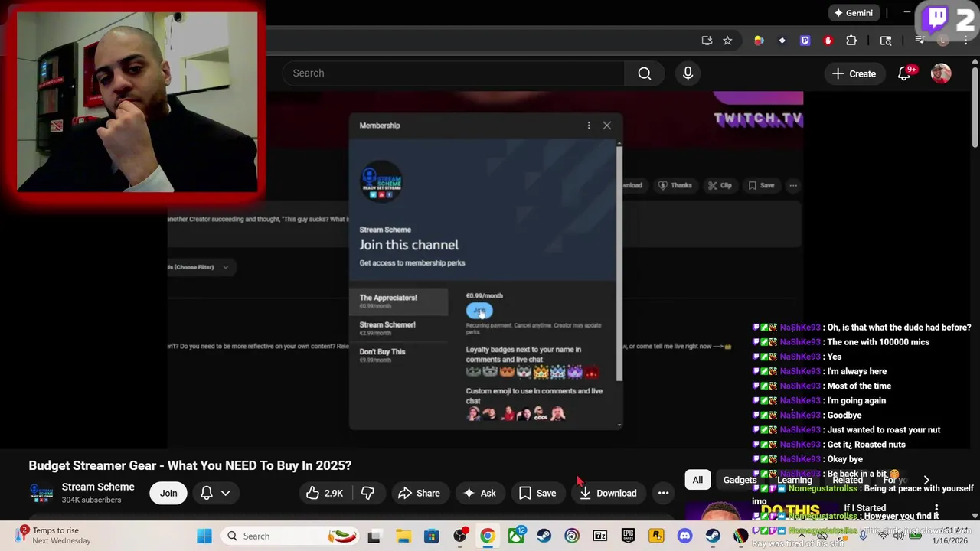
Task: Click the Stream Scheme logo in Membership dialog
Action: point(381,182)
